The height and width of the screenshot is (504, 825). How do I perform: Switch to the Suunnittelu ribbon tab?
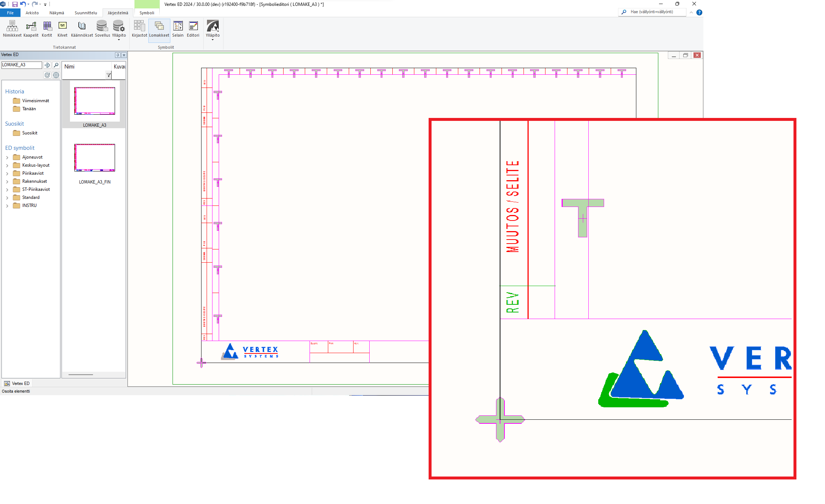86,13
